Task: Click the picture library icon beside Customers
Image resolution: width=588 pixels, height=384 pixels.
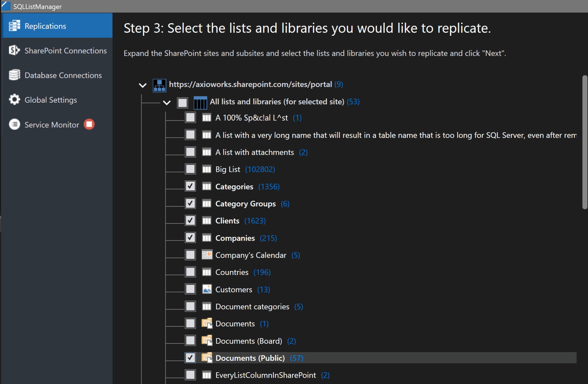Action: [207, 289]
